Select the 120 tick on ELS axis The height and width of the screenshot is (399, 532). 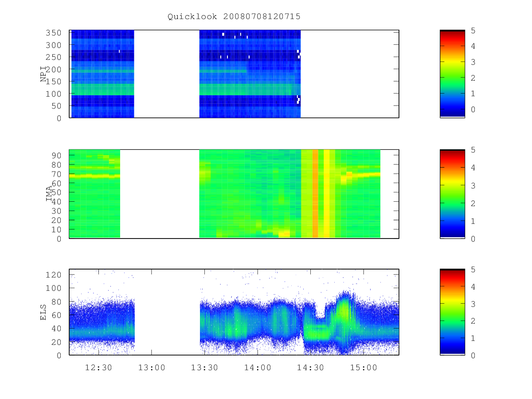click(54, 274)
